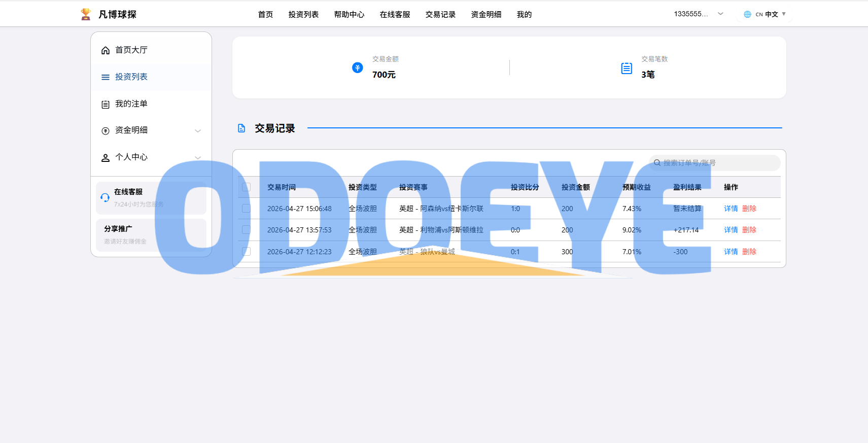Select 投资列表 in sidebar
The image size is (868, 443).
(x=151, y=77)
